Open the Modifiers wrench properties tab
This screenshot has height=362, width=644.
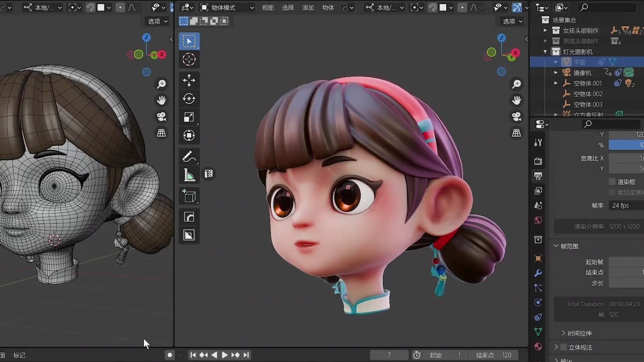pyautogui.click(x=538, y=273)
